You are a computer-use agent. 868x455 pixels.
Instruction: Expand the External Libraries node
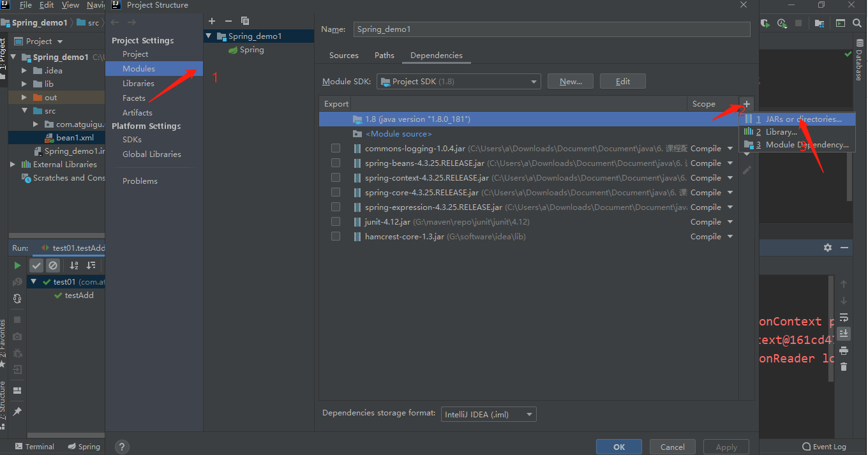point(13,164)
